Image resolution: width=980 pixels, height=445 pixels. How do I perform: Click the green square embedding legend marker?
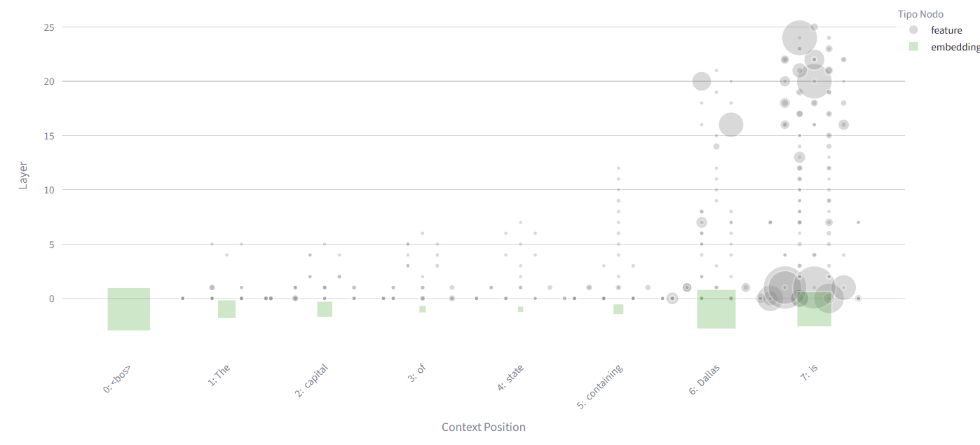[913, 47]
